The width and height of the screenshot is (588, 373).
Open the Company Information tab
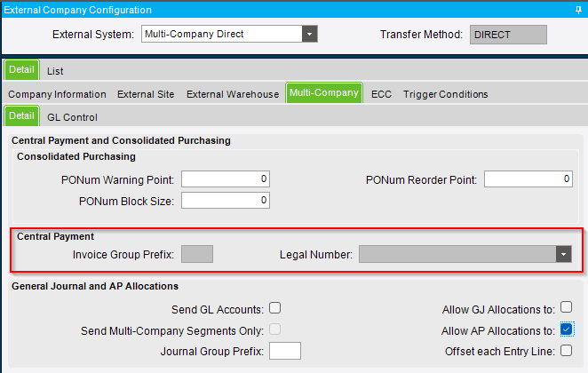click(x=57, y=94)
